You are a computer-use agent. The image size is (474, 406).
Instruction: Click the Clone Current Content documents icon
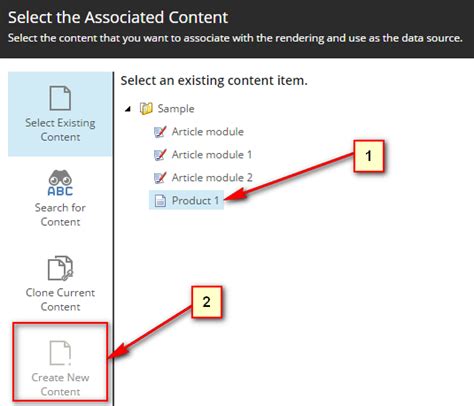pyautogui.click(x=60, y=268)
